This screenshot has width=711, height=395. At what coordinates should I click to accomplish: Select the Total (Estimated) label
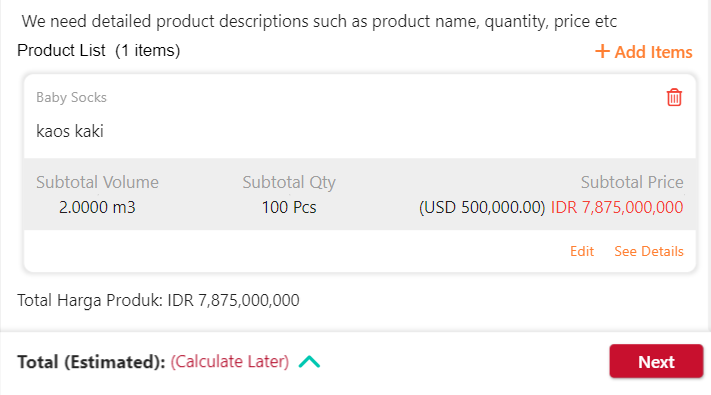point(91,362)
